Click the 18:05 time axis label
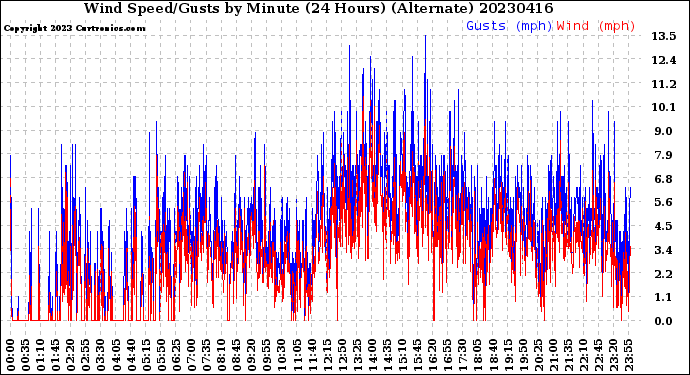The width and height of the screenshot is (690, 375). pos(477,355)
